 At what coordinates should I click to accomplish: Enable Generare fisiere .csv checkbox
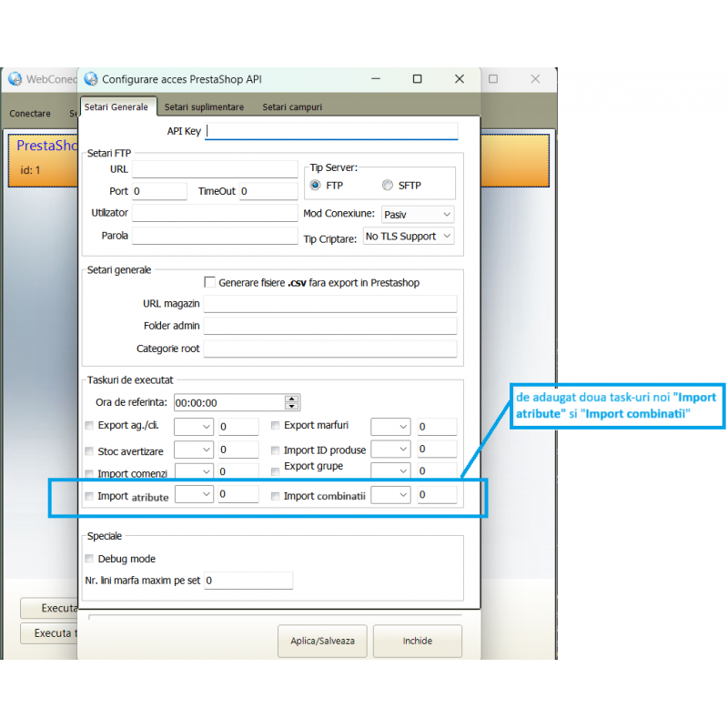210,282
